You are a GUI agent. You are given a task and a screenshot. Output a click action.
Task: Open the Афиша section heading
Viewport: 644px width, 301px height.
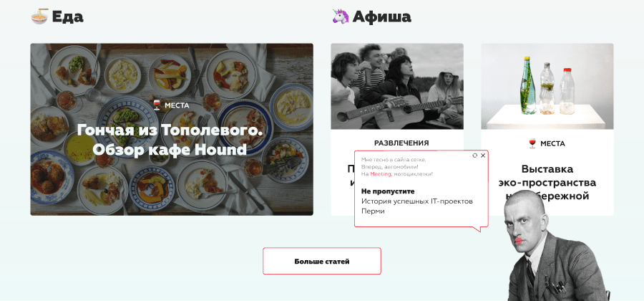(381, 17)
